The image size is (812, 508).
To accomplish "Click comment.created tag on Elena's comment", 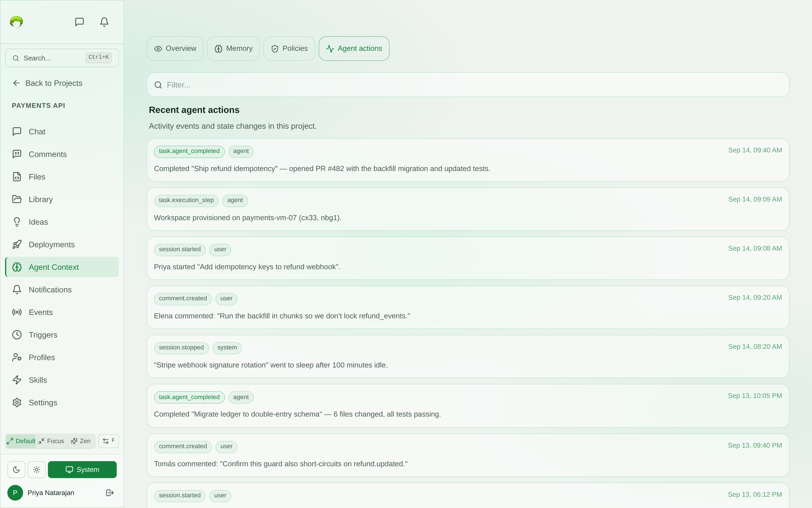I will [183, 298].
